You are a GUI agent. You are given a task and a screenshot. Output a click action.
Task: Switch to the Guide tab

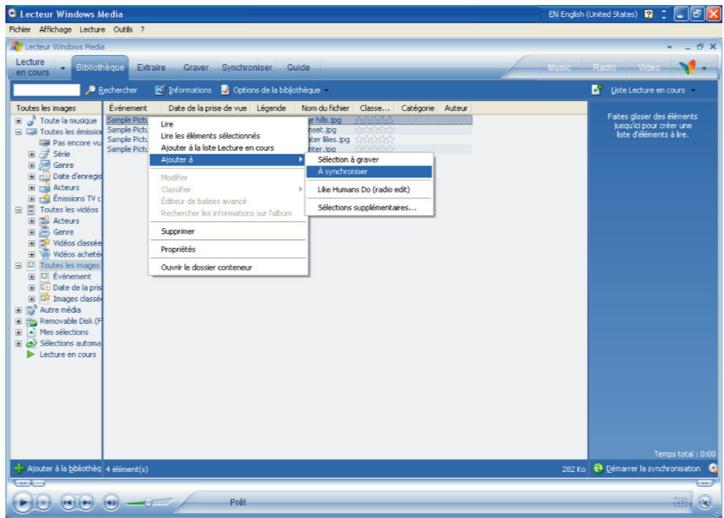pos(298,67)
